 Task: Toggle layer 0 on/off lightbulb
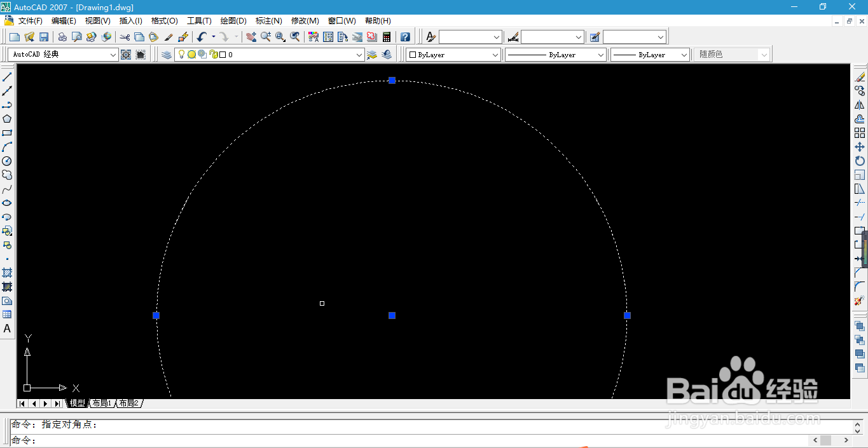[181, 55]
